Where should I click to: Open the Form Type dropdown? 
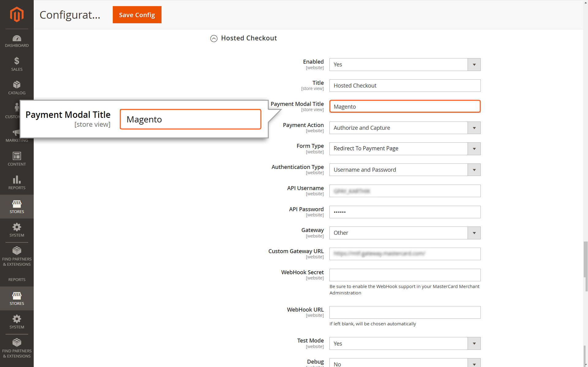pyautogui.click(x=405, y=149)
